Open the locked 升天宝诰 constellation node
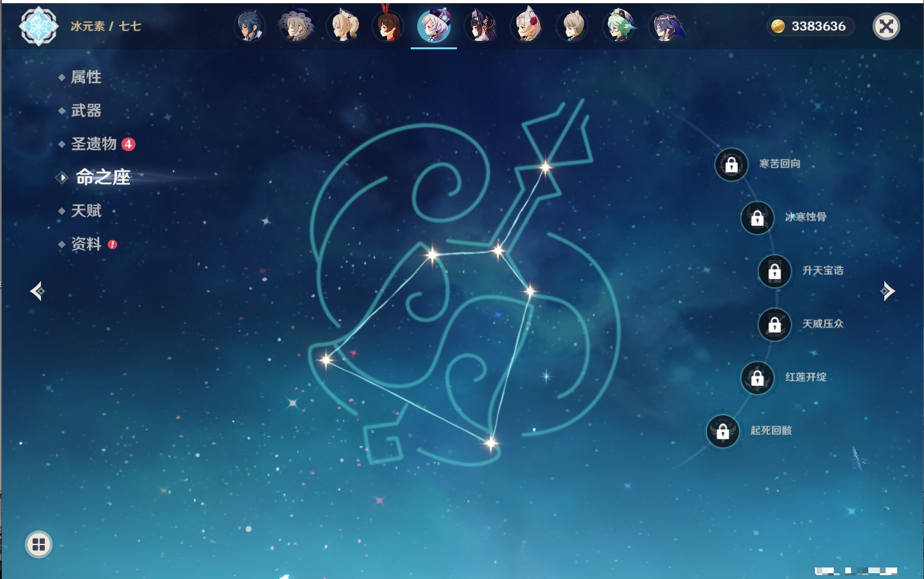The image size is (924, 579). (774, 271)
